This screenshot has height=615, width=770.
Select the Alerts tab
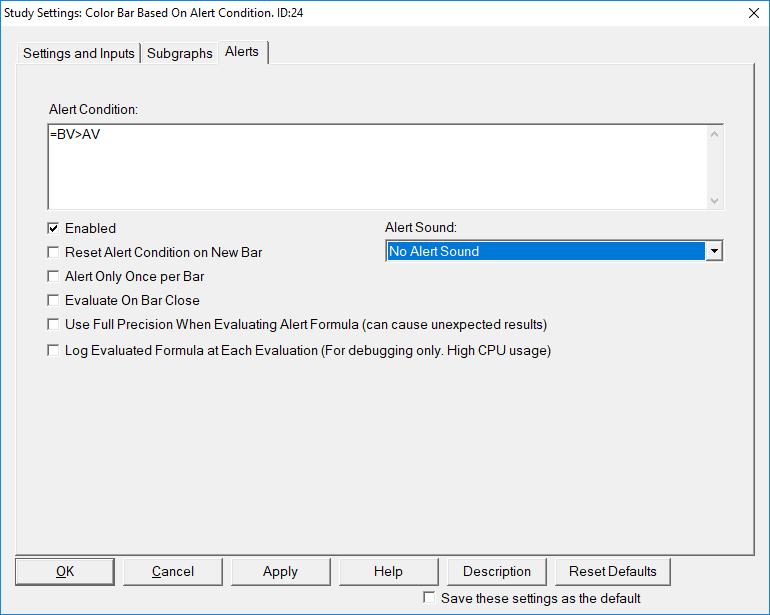(x=242, y=51)
